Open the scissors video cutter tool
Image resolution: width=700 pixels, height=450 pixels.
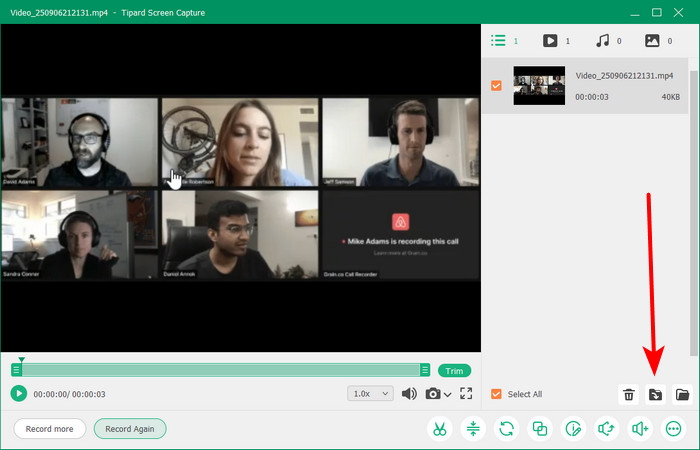click(439, 429)
